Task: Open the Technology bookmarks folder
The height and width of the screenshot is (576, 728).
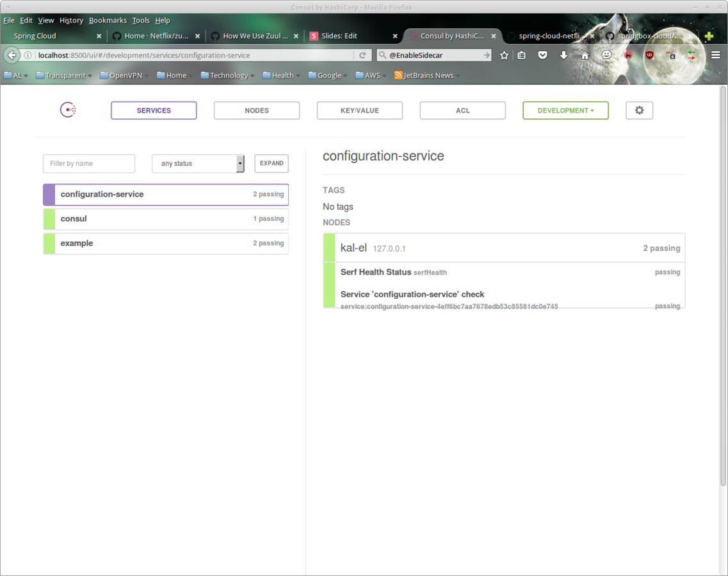Action: click(x=227, y=75)
